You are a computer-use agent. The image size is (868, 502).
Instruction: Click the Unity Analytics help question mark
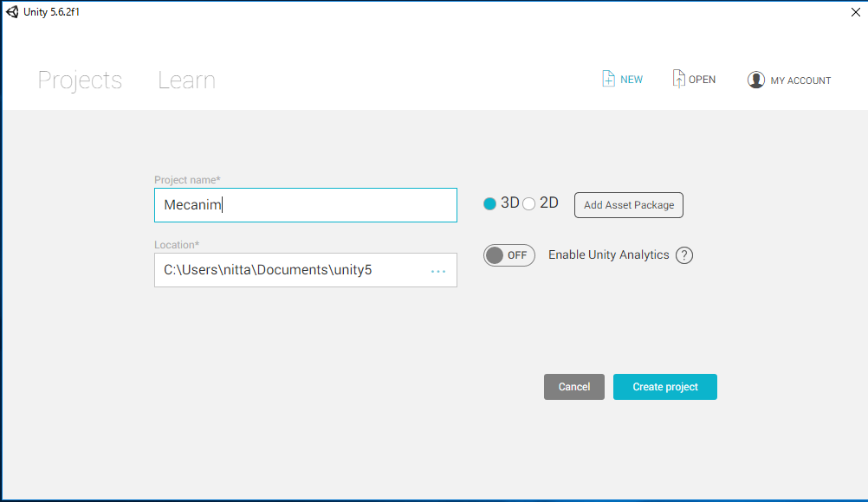(684, 255)
